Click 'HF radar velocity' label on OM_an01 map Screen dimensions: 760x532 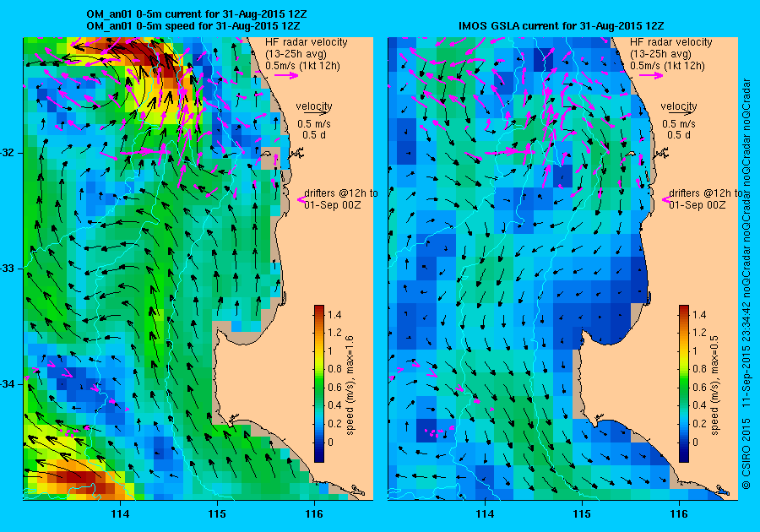(307, 42)
